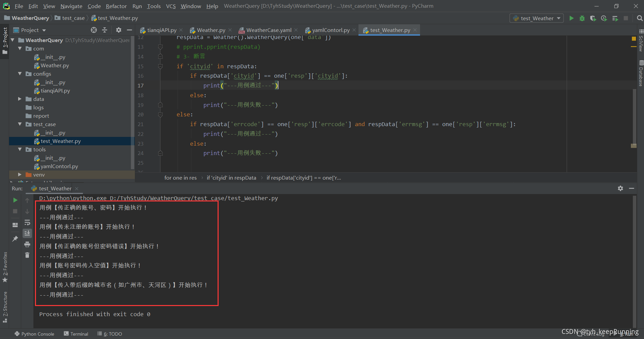Screen dimensions: 644x339
Task: Move up the stack trace arrow
Action: click(27, 200)
